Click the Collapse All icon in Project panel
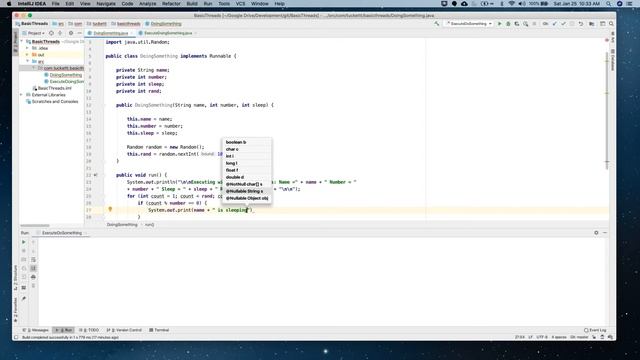640x360 pixels. [x=60, y=33]
